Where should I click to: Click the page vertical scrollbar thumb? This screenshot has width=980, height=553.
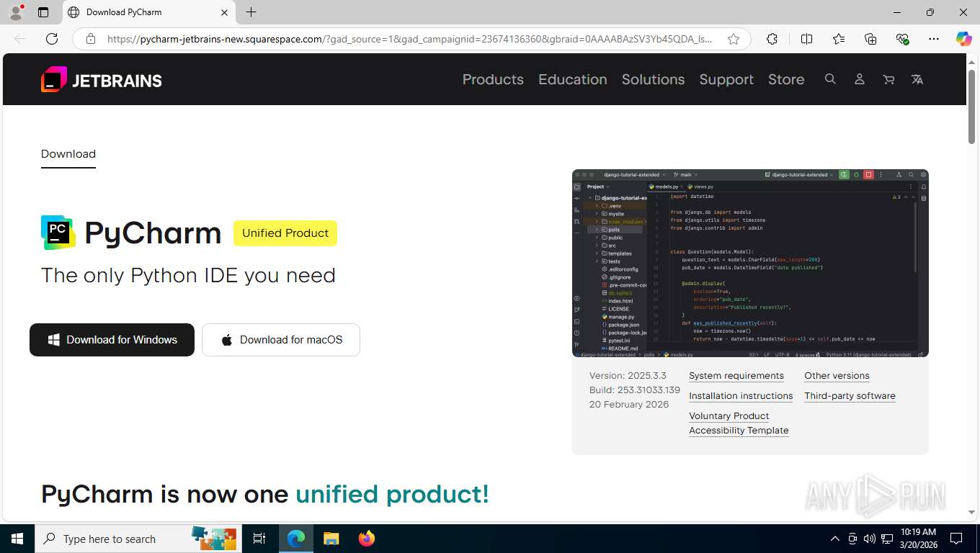click(972, 106)
